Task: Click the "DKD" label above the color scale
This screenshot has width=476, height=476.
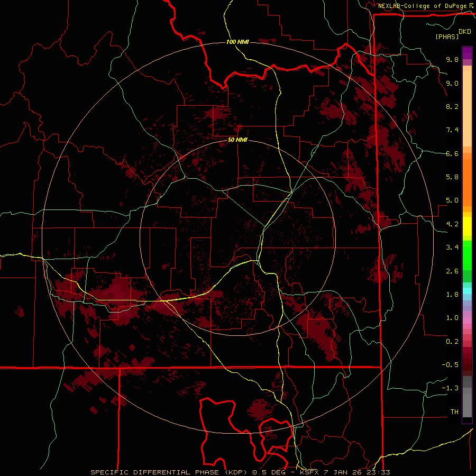Action: click(465, 32)
